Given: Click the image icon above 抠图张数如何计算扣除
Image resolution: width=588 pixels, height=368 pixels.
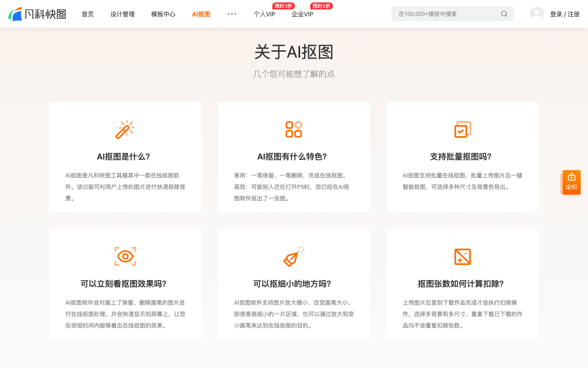Looking at the screenshot, I should [462, 256].
